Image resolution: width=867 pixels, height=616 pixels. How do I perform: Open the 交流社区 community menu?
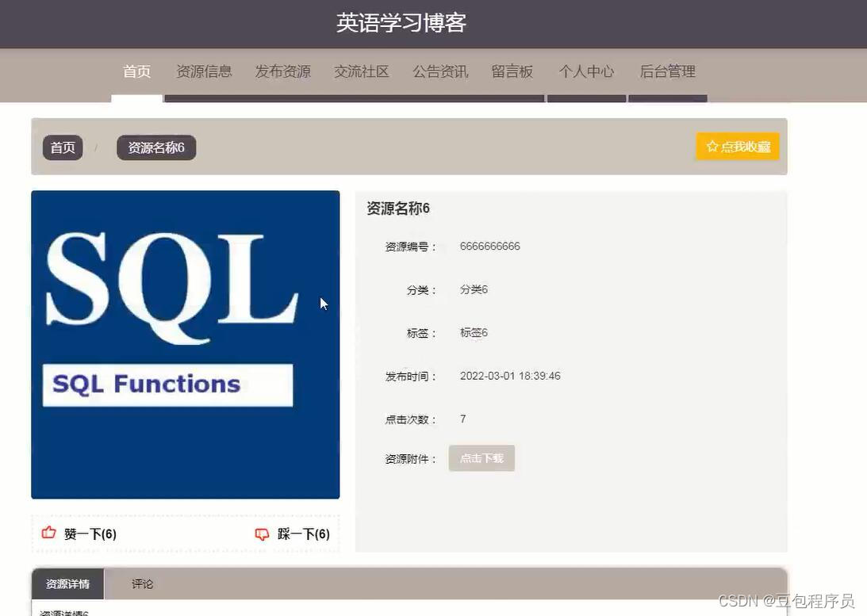[x=361, y=71]
